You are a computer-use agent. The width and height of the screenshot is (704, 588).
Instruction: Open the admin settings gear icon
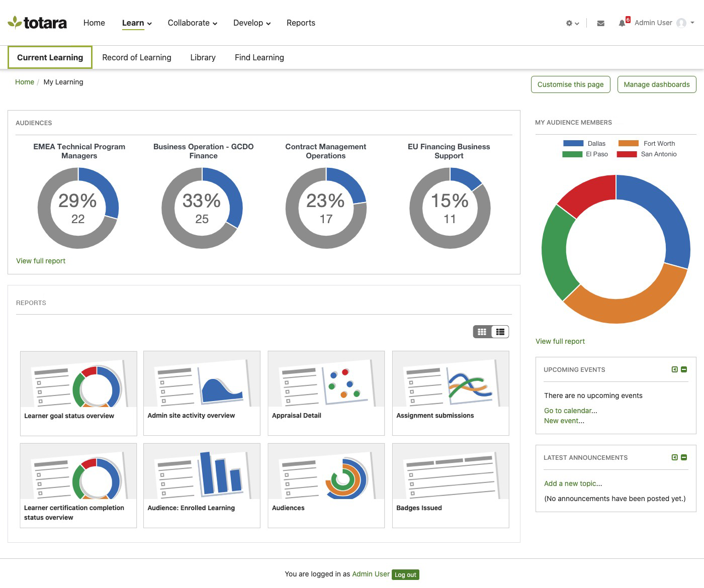click(569, 23)
